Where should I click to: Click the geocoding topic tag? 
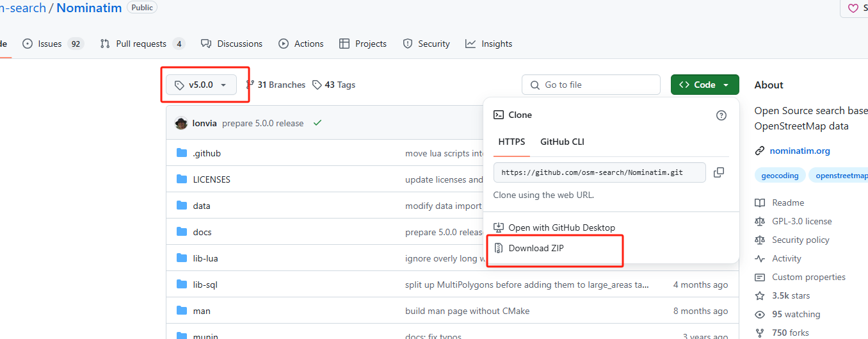[x=780, y=176]
